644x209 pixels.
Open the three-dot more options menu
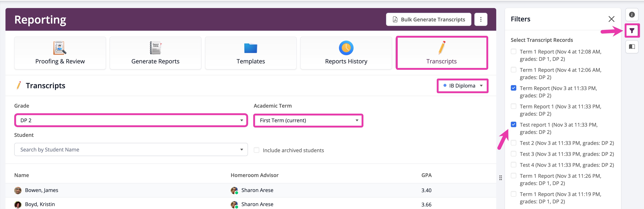(x=481, y=20)
